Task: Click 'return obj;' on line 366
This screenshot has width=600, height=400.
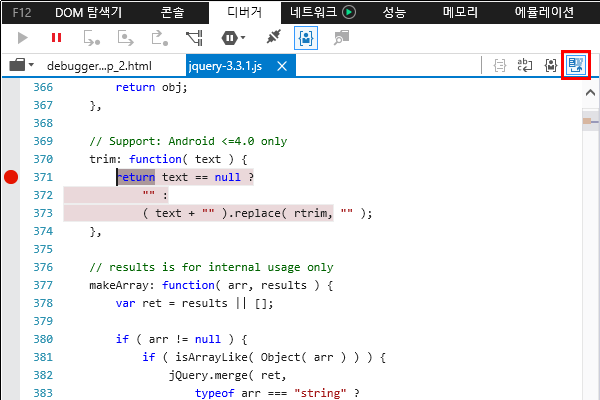Action: tap(152, 87)
